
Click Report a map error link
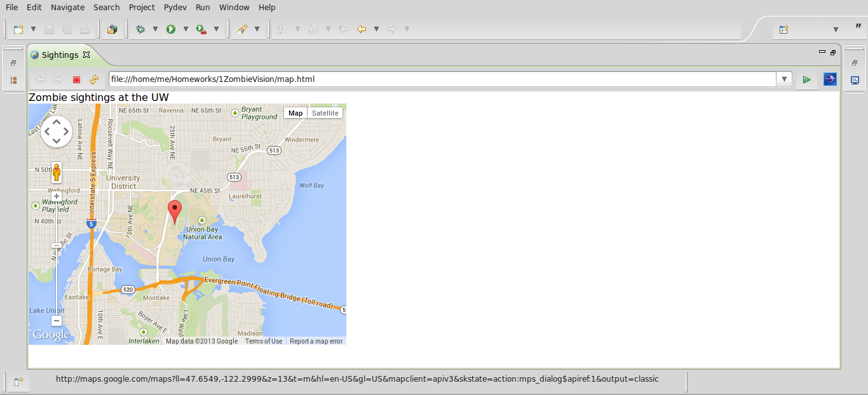tap(316, 341)
